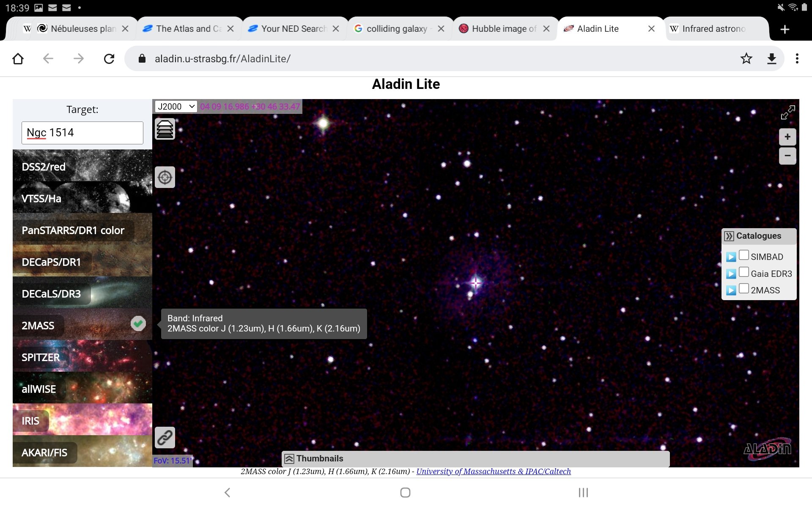Navigate forward in browser history
This screenshot has width=812, height=508.
79,58
